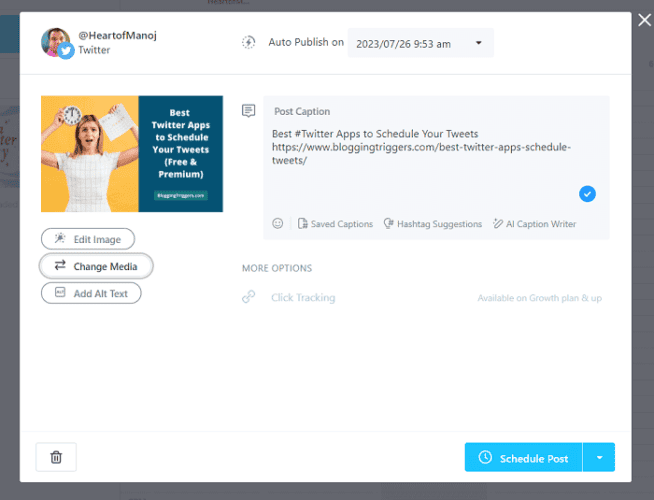The image size is (654, 500).
Task: Open Saved Captions
Action: (335, 224)
